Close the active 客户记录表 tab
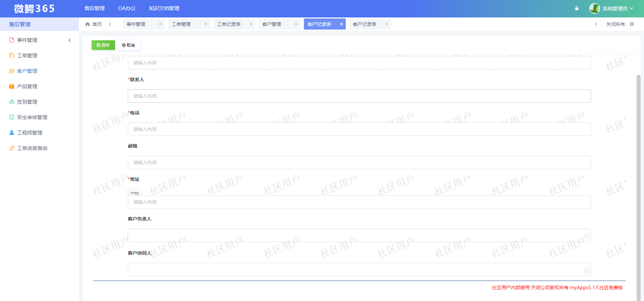This screenshot has height=301, width=644. click(341, 24)
